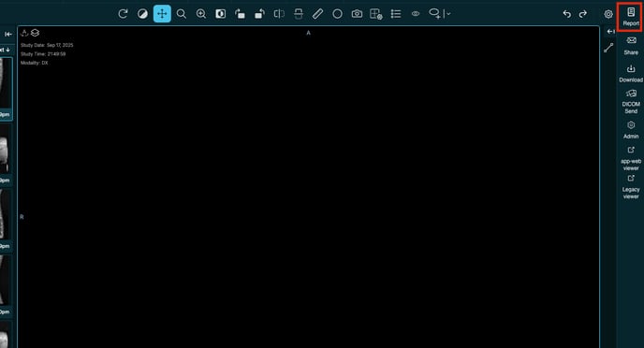The width and height of the screenshot is (644, 348).
Task: Click the 'Modality: DX' overlay text
Action: (35, 63)
